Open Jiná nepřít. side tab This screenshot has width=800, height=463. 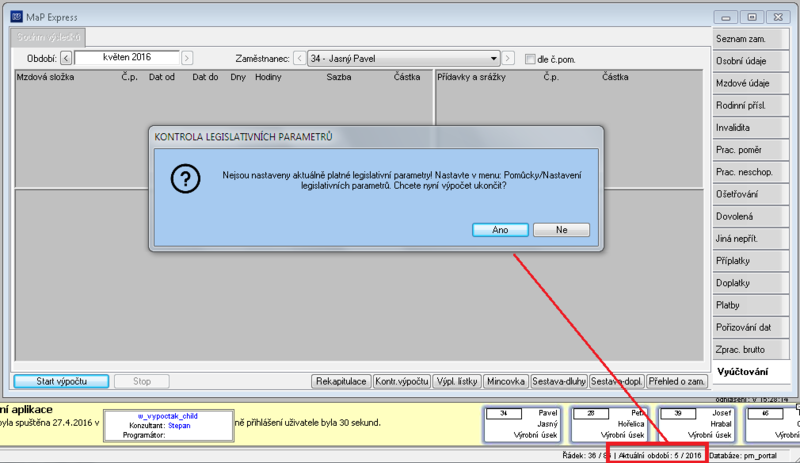pos(751,238)
